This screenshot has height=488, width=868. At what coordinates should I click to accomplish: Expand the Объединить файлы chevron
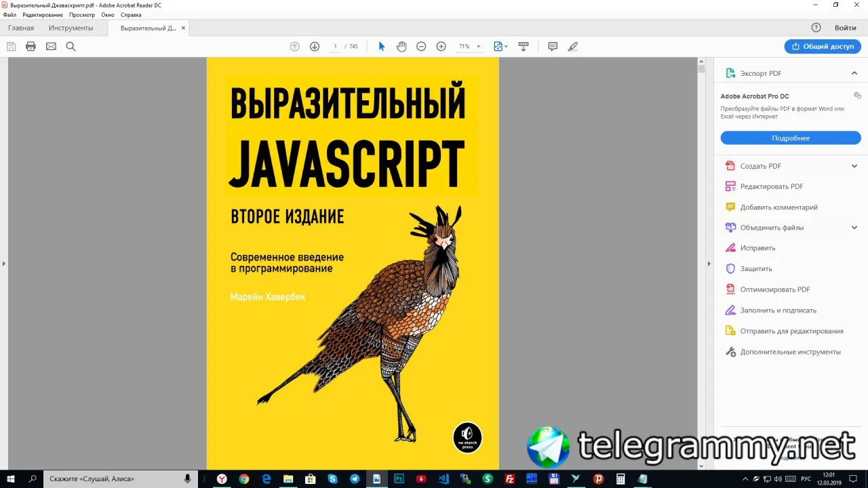854,228
